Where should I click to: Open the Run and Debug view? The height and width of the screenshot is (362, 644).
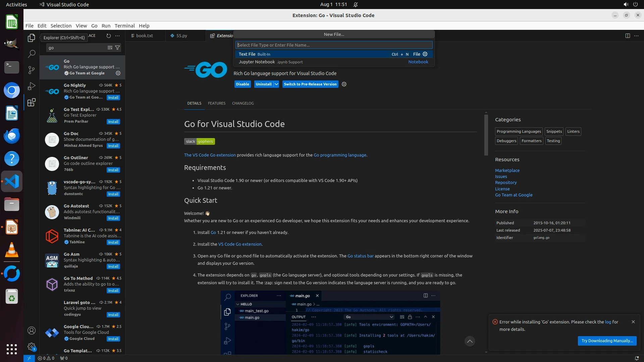tap(32, 86)
